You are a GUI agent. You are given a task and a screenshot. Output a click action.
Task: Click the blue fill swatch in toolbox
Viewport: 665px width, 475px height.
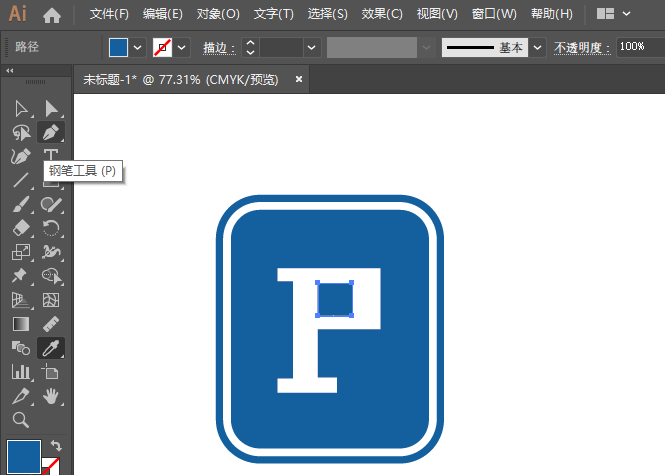(x=23, y=456)
